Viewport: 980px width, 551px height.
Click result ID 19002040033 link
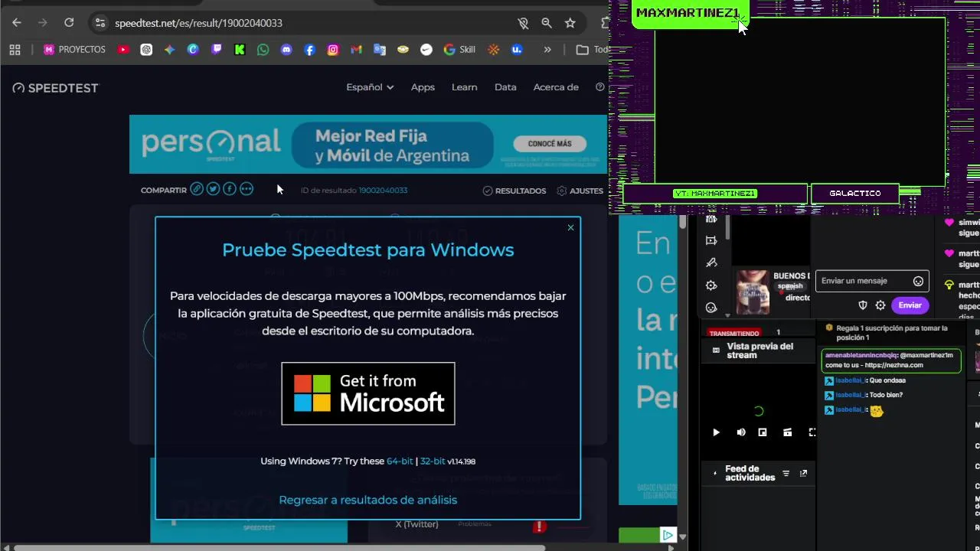pyautogui.click(x=383, y=191)
